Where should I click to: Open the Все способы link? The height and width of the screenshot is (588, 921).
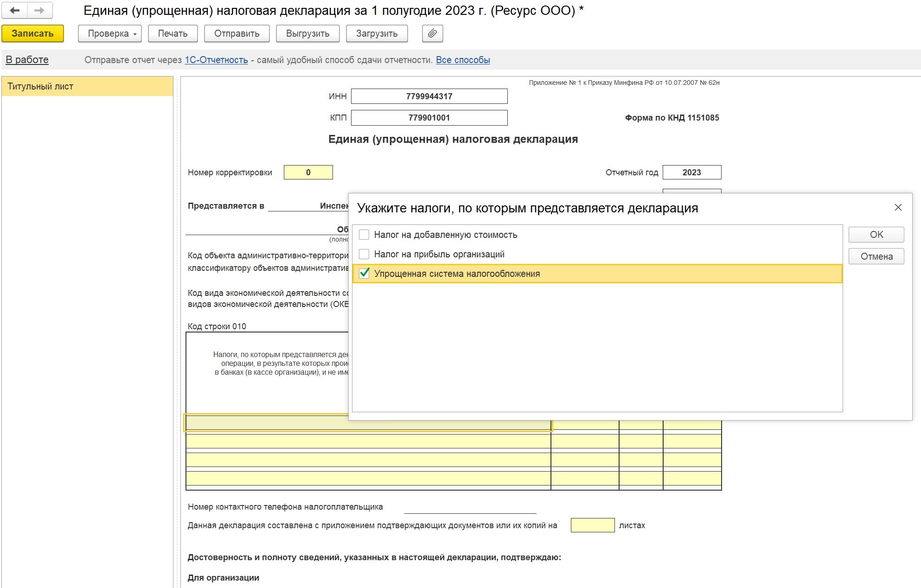[463, 60]
